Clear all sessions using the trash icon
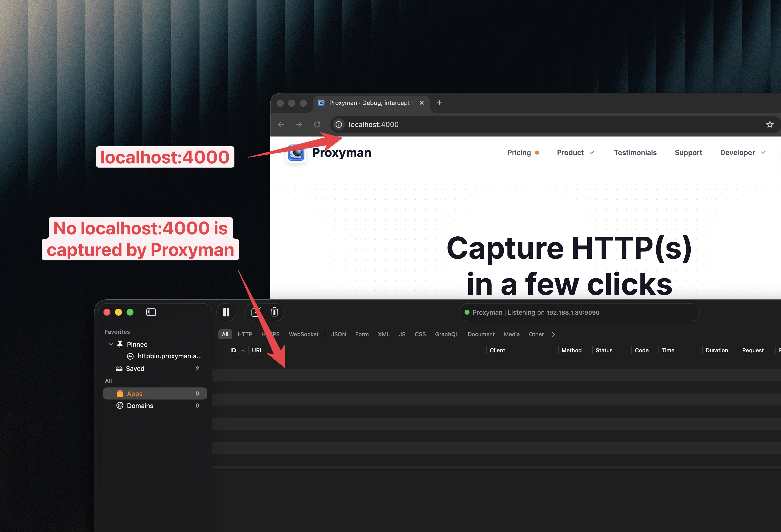 pos(274,312)
